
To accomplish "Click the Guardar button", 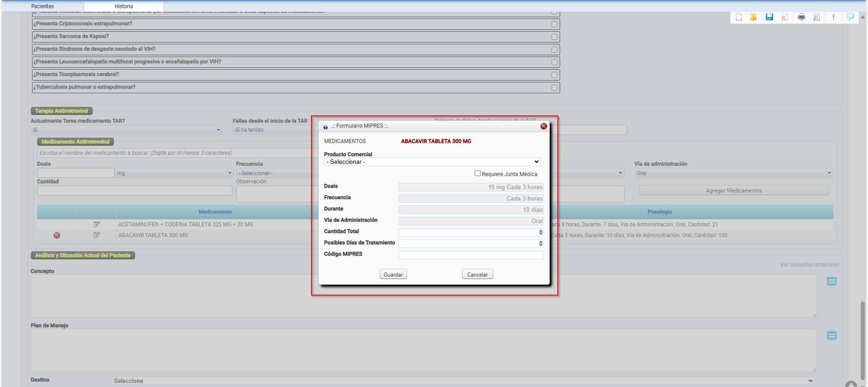I will [393, 275].
